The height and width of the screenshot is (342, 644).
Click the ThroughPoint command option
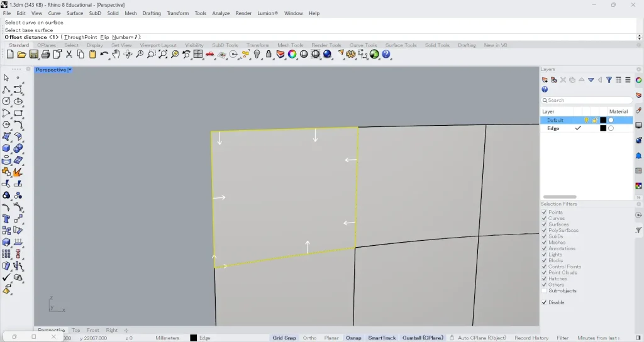(x=80, y=37)
